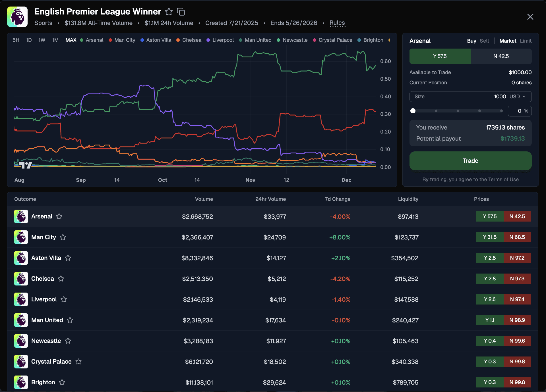Star the Arsenal outcome row
Viewport: 546px width, 392px height.
(x=59, y=216)
